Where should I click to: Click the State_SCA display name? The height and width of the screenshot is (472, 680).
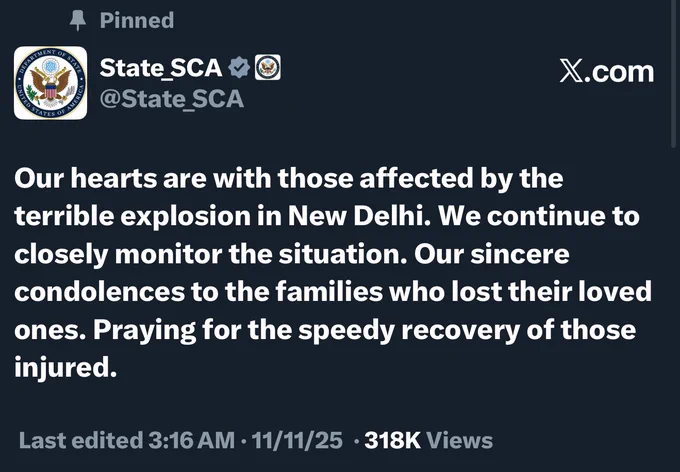point(161,68)
